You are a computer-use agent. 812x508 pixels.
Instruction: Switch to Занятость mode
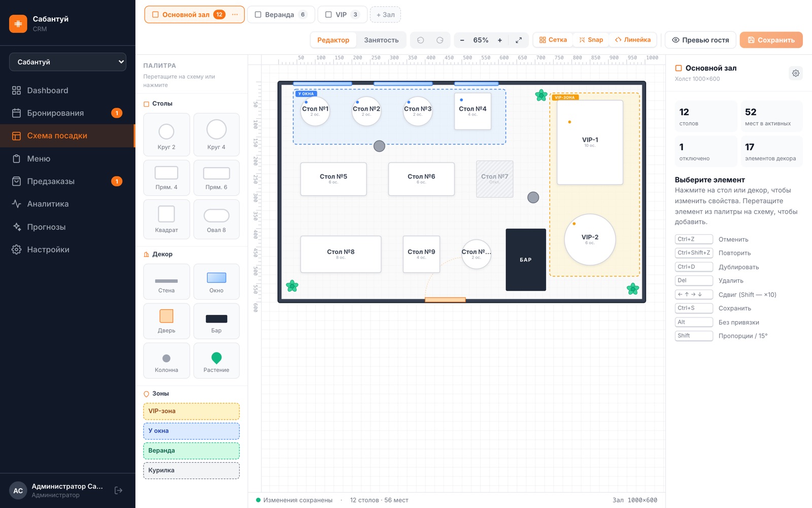[381, 40]
